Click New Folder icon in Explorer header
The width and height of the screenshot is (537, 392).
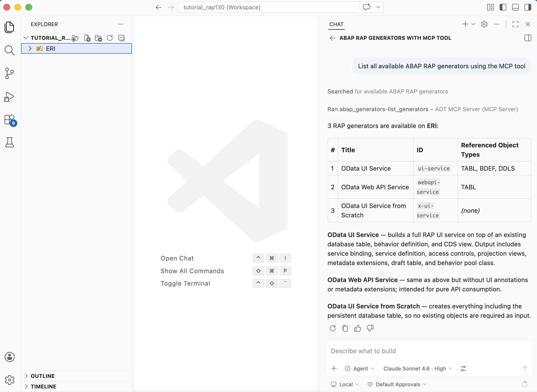(x=99, y=38)
